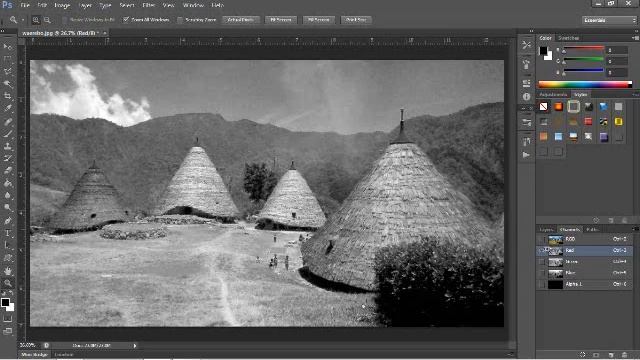This screenshot has width=640, height=360.
Task: Select the Path Selection tool
Action: (7, 245)
